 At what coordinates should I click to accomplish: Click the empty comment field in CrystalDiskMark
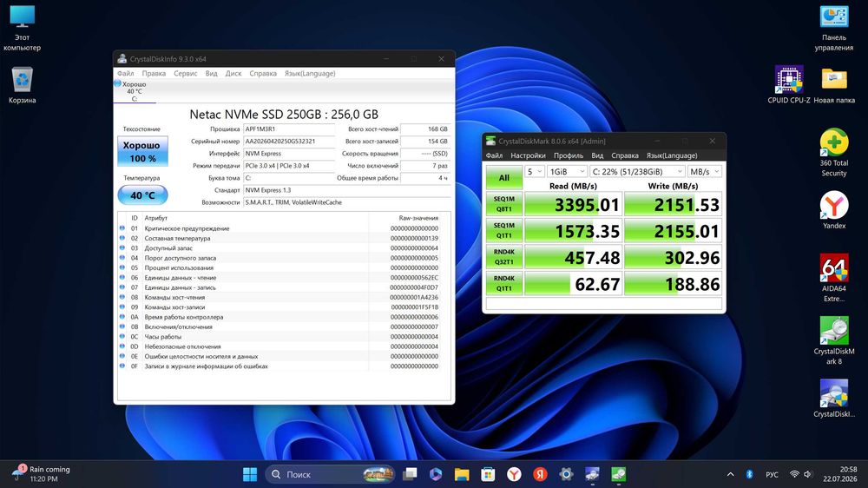604,304
